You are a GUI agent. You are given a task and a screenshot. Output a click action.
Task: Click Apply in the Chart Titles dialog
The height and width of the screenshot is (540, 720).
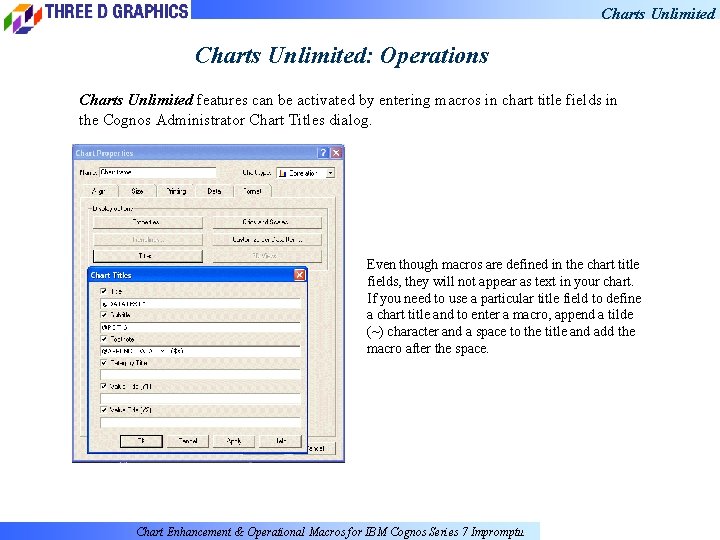tap(234, 441)
